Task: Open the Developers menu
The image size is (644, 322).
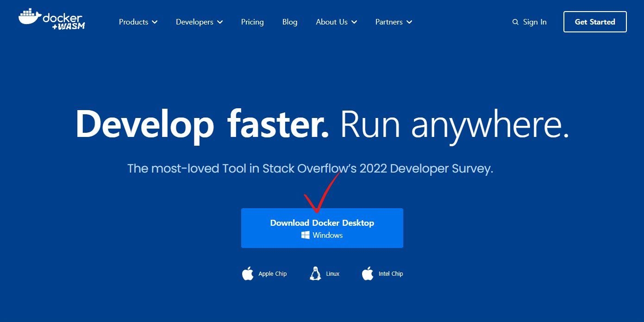Action: [200, 22]
